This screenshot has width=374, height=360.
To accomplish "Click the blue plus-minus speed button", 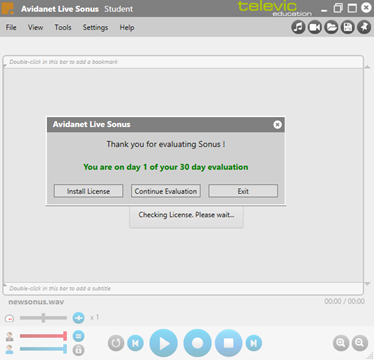I will (79, 318).
